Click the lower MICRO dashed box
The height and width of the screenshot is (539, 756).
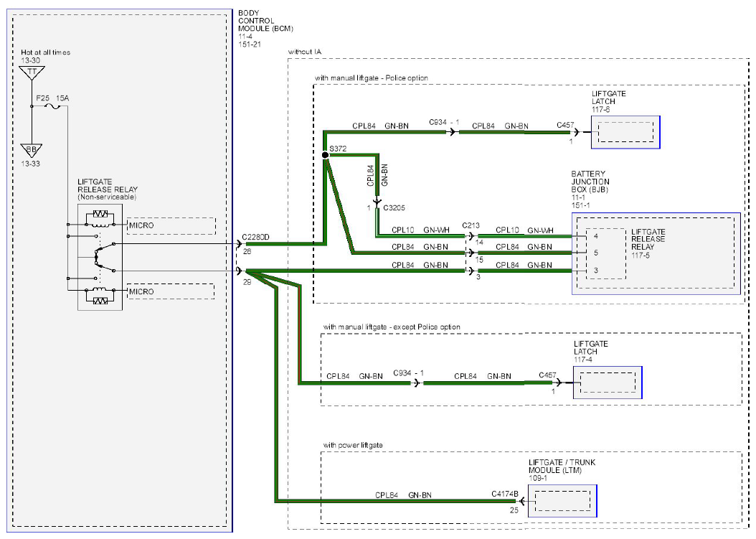click(171, 291)
